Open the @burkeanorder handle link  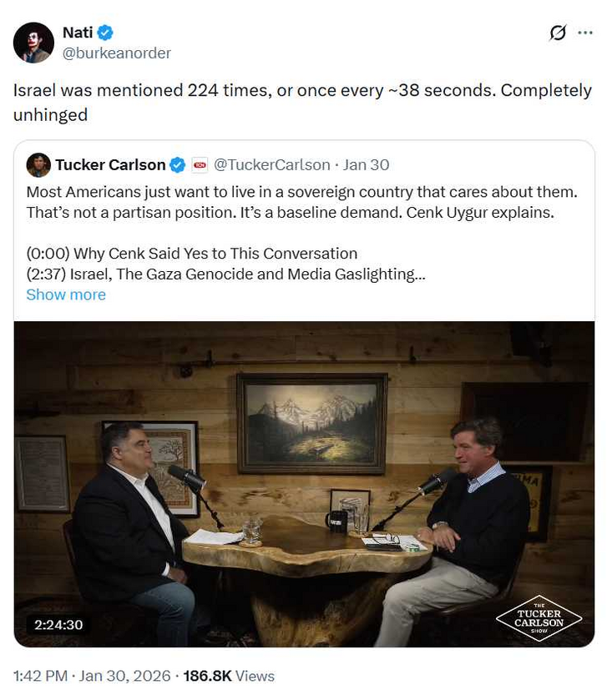coord(117,53)
